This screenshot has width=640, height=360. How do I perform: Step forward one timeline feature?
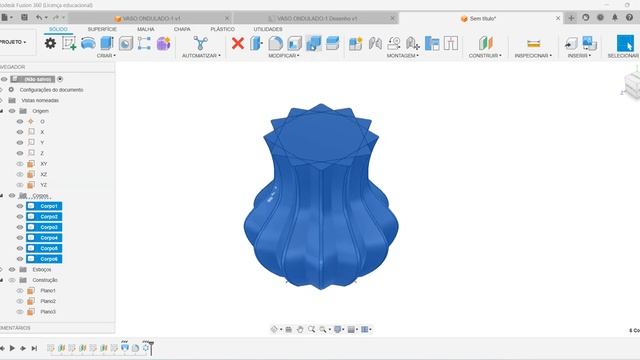[x=23, y=348]
